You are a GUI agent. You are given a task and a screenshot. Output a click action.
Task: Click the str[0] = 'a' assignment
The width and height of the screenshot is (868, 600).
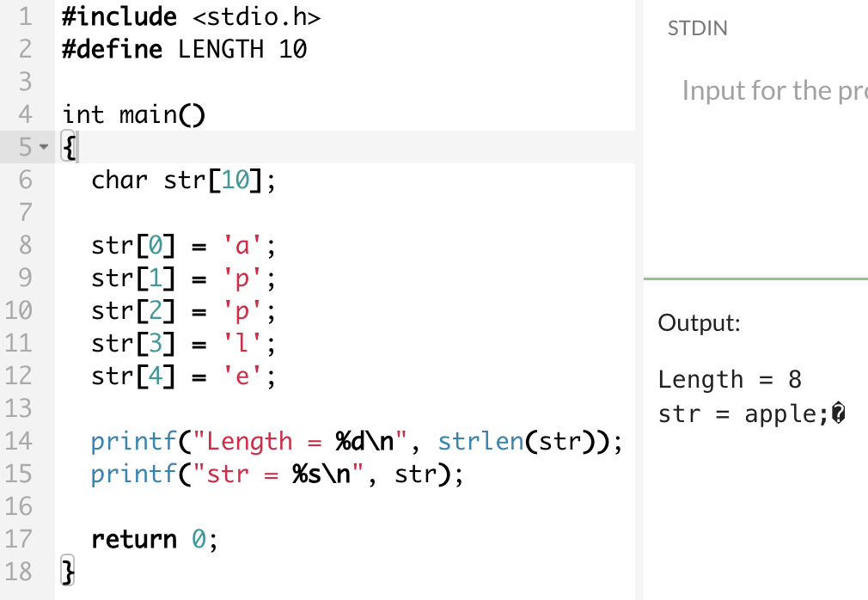[183, 245]
